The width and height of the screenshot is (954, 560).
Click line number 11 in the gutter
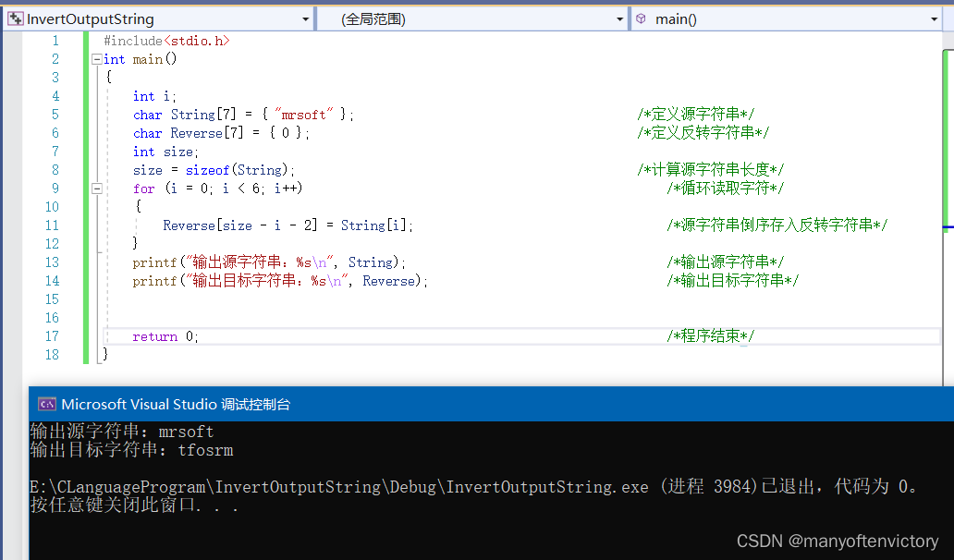coord(53,225)
